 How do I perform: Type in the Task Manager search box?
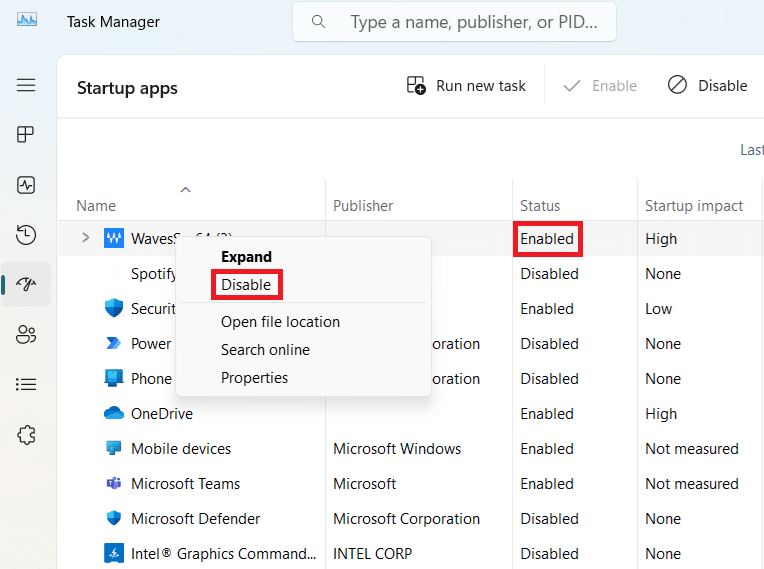(470, 22)
